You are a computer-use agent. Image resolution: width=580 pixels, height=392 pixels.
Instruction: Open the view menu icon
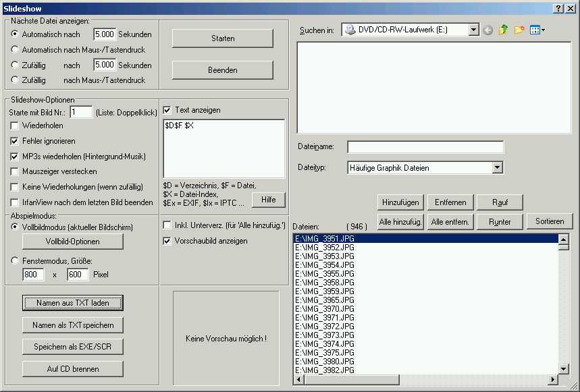click(537, 30)
